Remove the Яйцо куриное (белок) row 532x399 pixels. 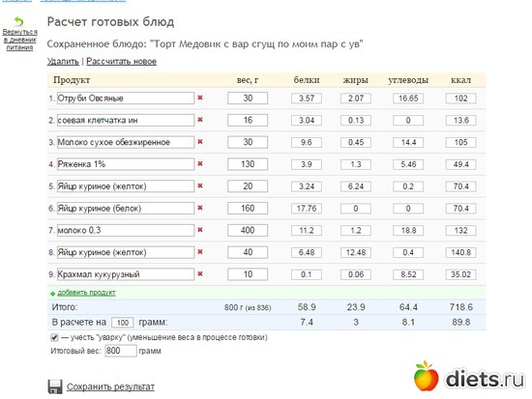[x=200, y=208]
